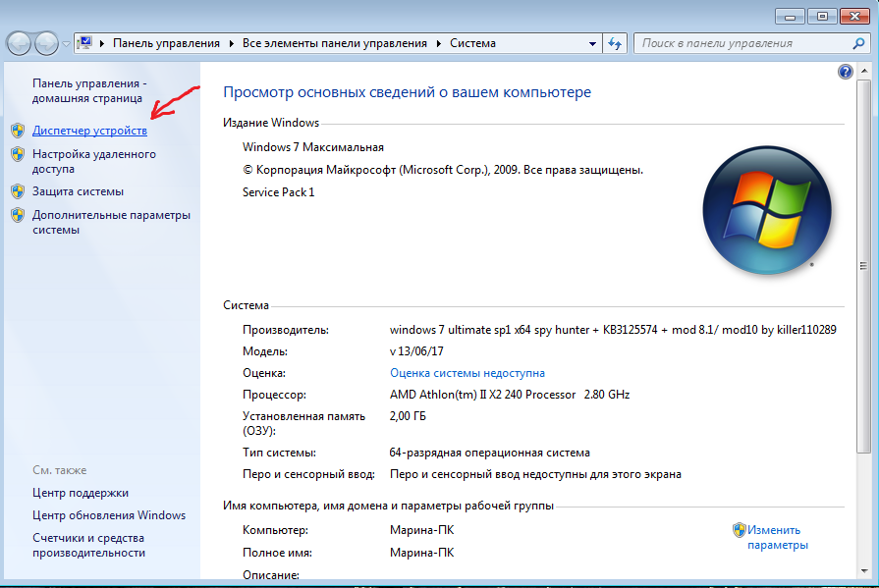The height and width of the screenshot is (588, 879).
Task: Click 64-разрядная операционная система text
Action: [489, 453]
